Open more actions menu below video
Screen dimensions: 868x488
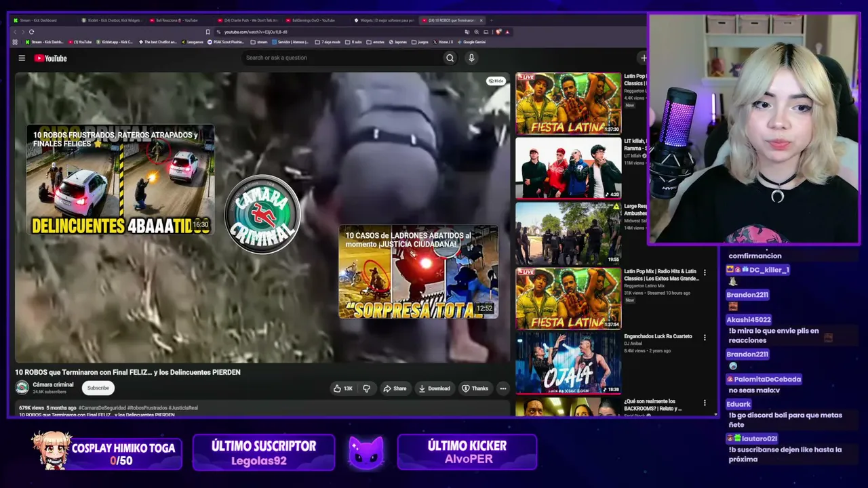pos(502,388)
